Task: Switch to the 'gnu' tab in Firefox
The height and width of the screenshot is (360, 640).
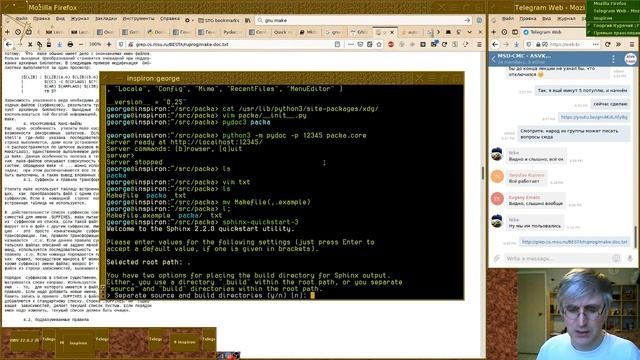Action: pos(336,32)
